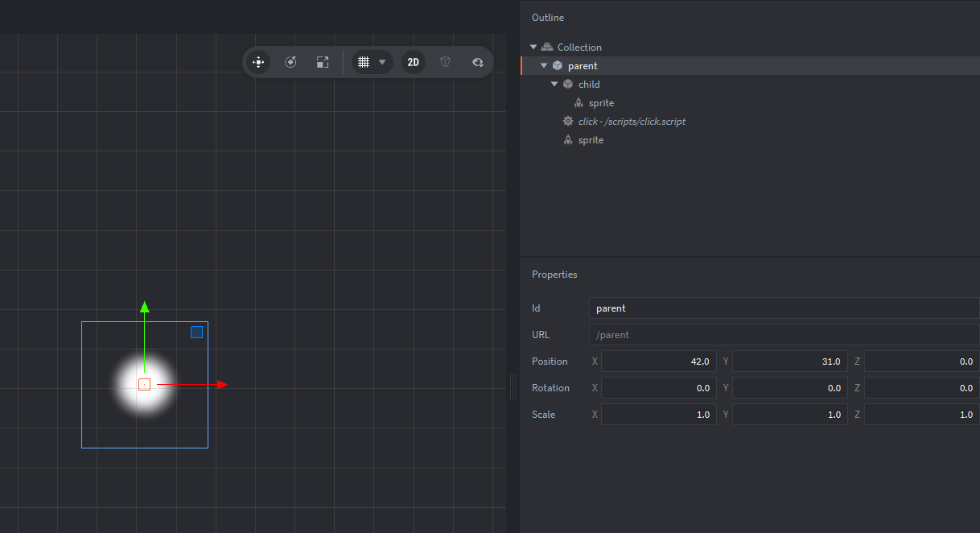Viewport: 980px width, 533px height.
Task: Collapse the child game object node
Action: [x=554, y=85]
